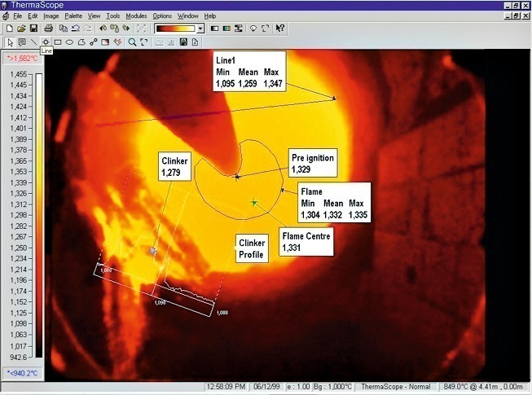Click the magnifier zoom tool

[x=133, y=42]
